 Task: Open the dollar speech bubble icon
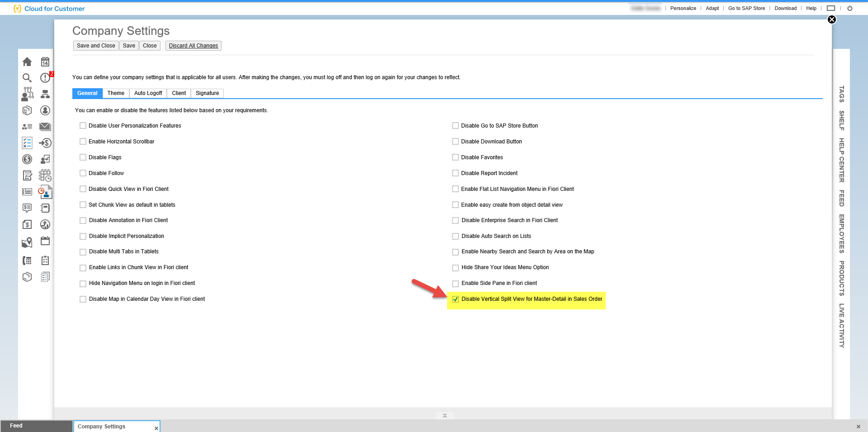[27, 208]
